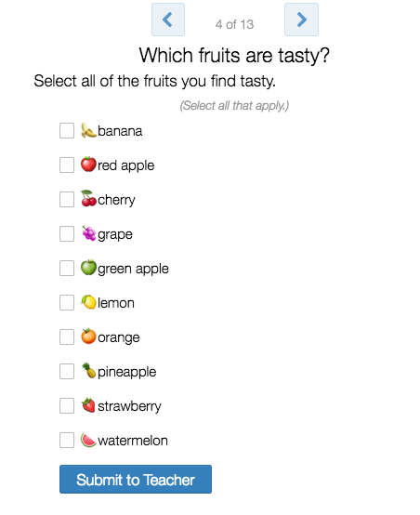Click the cherry emoji icon
420x515 pixels.
point(88,199)
